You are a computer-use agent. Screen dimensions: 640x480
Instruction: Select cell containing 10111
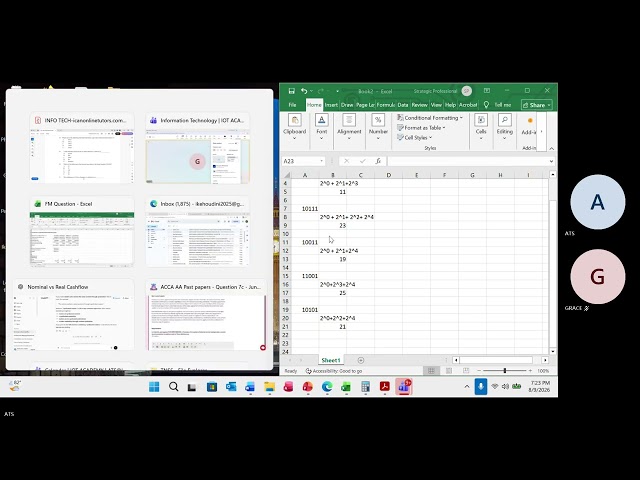pos(304,209)
